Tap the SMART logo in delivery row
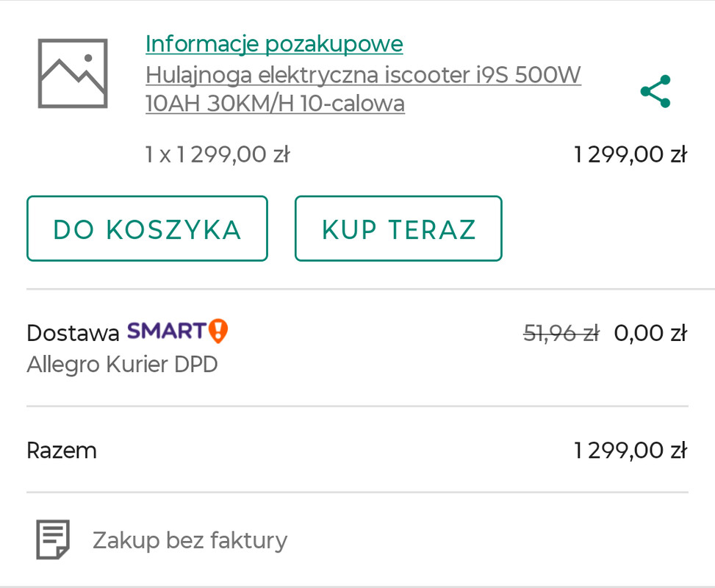 [166, 331]
